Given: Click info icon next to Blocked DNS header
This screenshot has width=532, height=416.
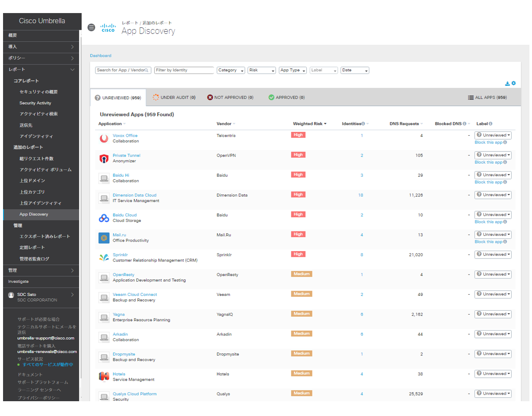Looking at the screenshot, I should (x=465, y=124).
